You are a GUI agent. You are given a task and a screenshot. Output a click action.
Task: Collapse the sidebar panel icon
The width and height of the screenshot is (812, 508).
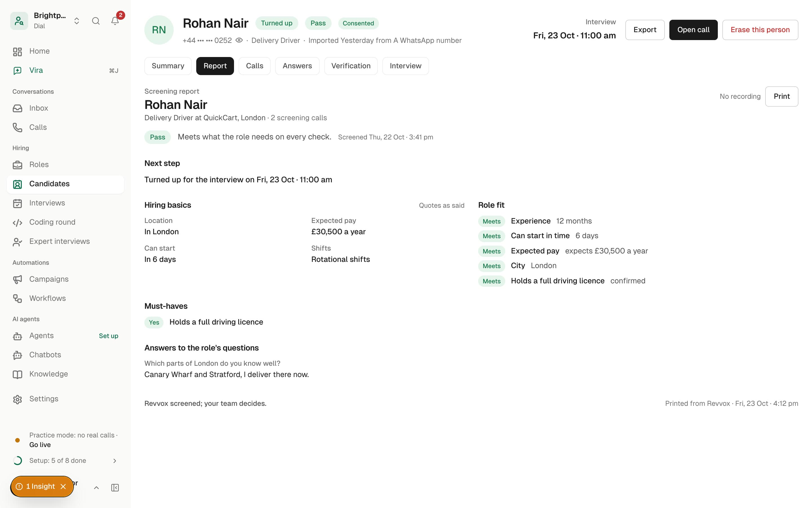pyautogui.click(x=115, y=488)
